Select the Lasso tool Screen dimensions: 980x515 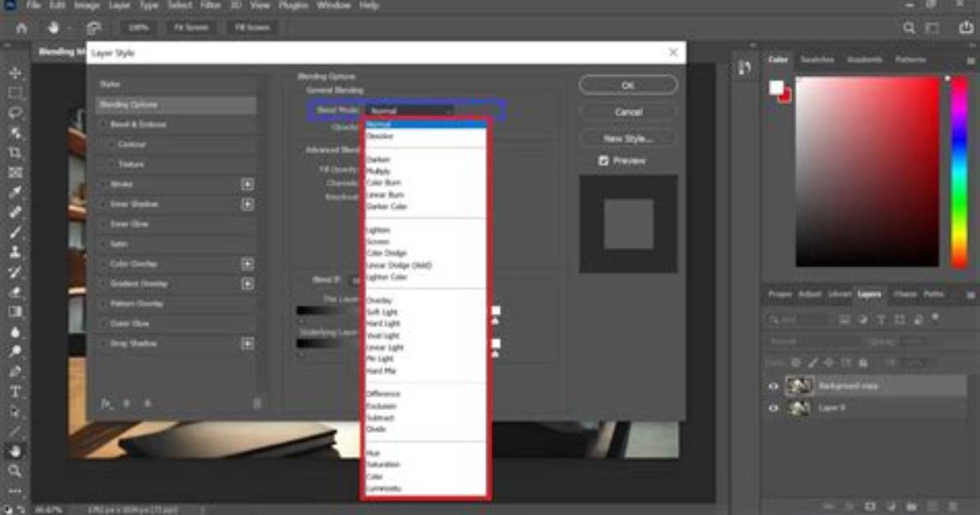click(15, 112)
